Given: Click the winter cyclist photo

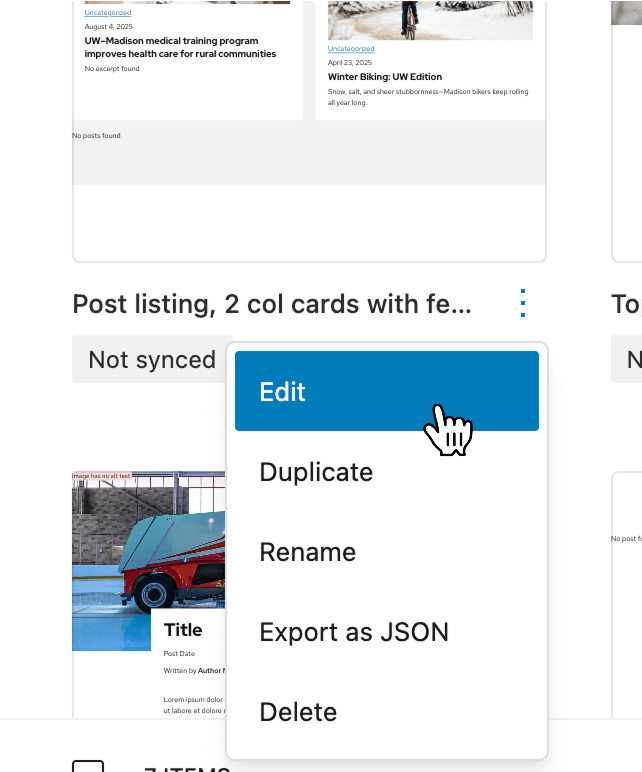Looking at the screenshot, I should (430, 19).
